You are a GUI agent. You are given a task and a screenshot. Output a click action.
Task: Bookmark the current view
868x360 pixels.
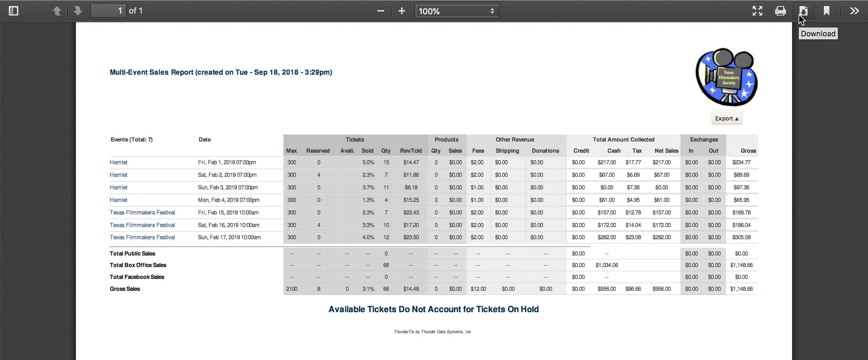[x=826, y=11]
